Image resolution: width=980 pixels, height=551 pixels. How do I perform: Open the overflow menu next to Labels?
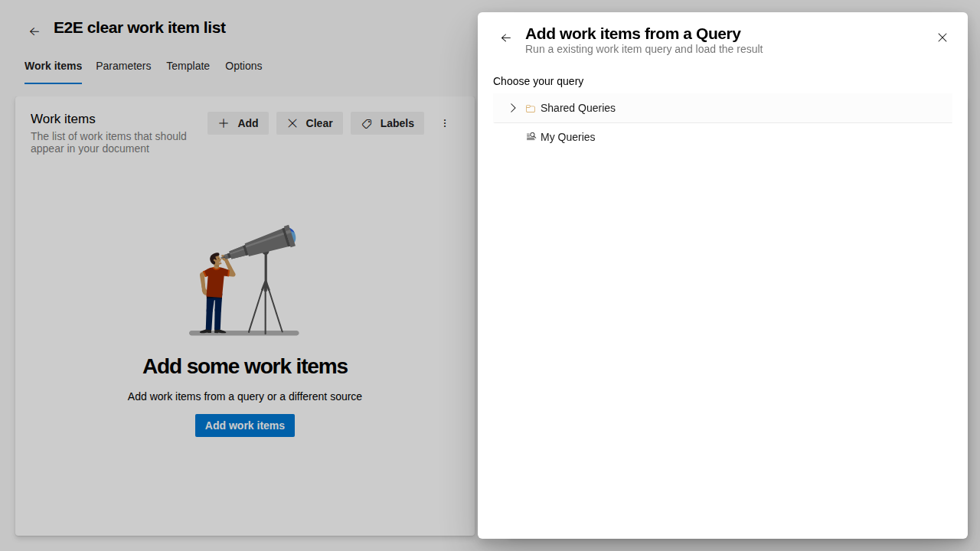pos(445,123)
